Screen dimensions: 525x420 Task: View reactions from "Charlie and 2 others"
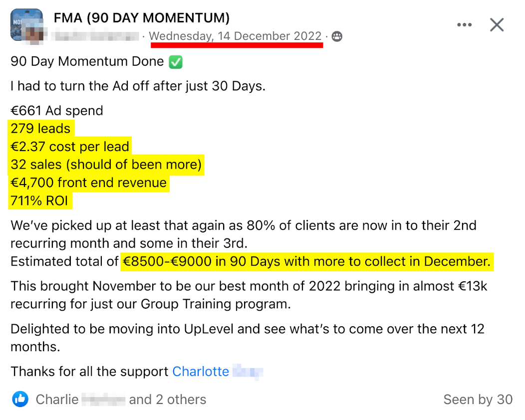point(121,399)
